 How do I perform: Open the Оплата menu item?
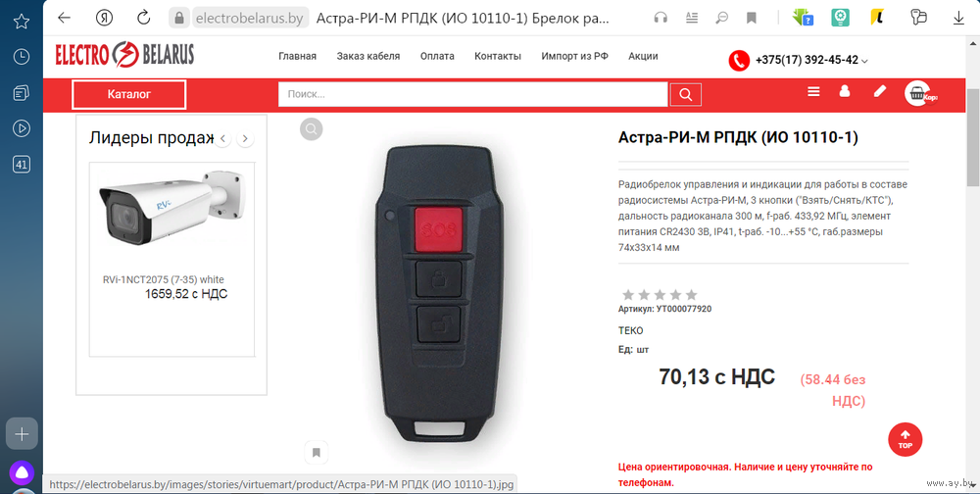pos(437,56)
